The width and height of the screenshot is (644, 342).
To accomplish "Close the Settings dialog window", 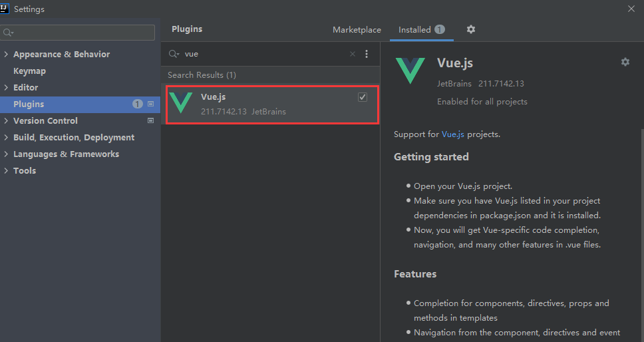I will coord(631,9).
